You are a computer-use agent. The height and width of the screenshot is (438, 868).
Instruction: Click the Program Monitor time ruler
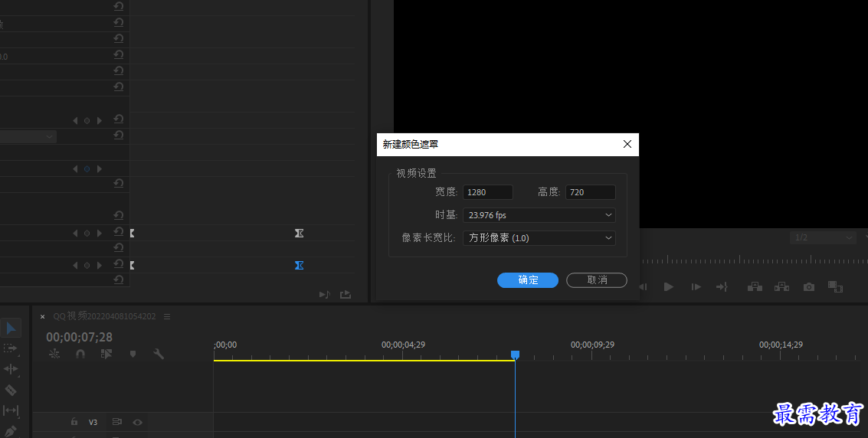(753, 260)
